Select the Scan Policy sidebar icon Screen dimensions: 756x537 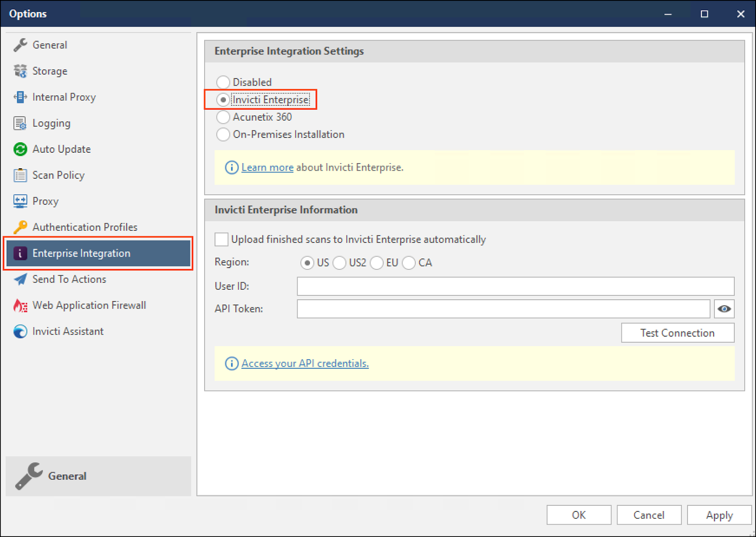(20, 175)
